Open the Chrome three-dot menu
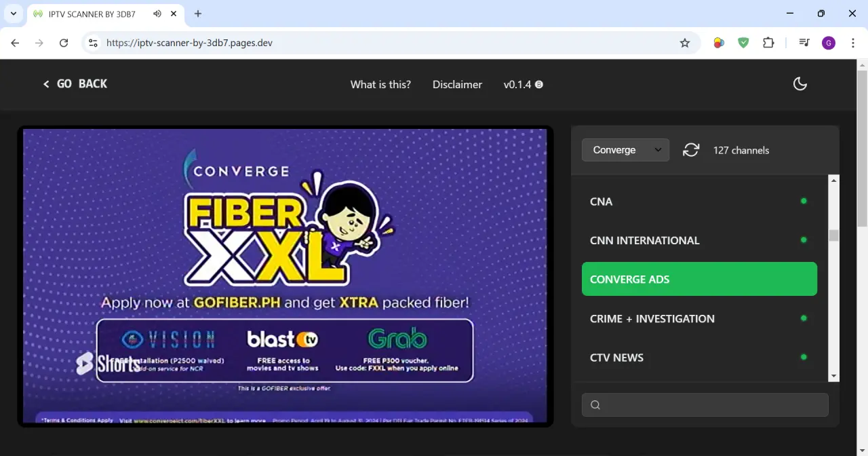 (x=852, y=43)
